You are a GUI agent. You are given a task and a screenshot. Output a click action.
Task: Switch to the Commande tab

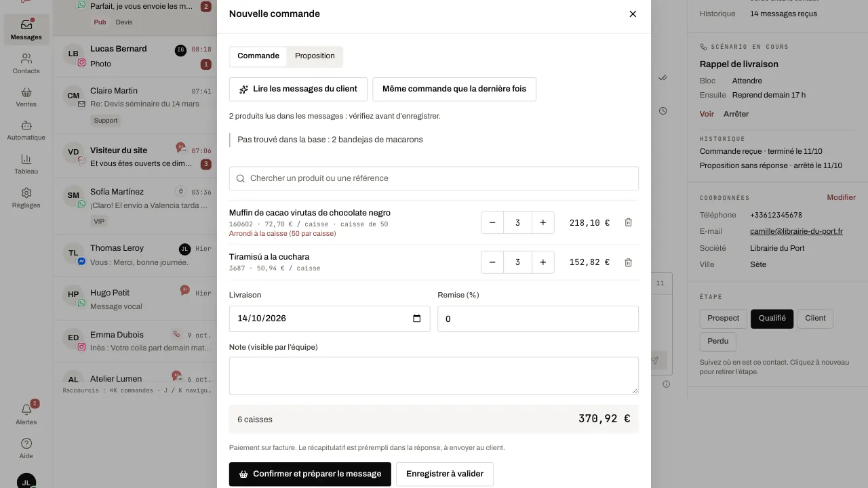tap(258, 56)
